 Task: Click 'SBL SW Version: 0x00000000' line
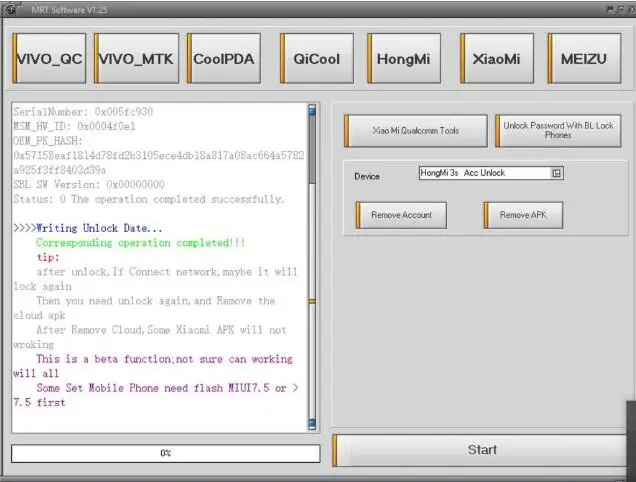89,184
